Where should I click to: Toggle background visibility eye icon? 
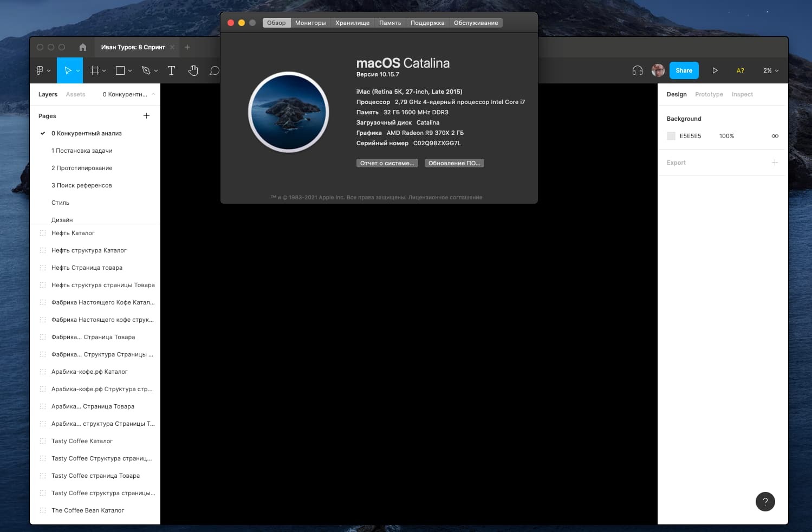pos(775,136)
